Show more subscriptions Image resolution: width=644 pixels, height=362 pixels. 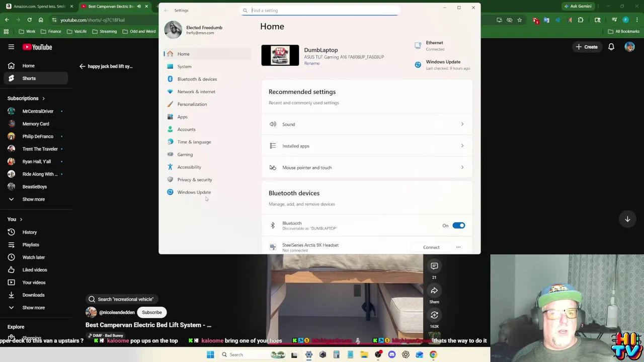pos(33,199)
